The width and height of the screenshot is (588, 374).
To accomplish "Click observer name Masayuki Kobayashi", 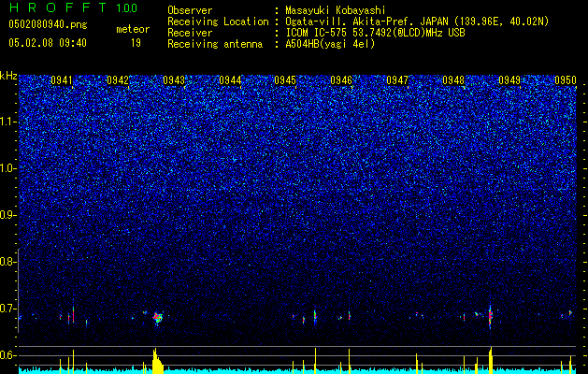I will click(x=336, y=10).
